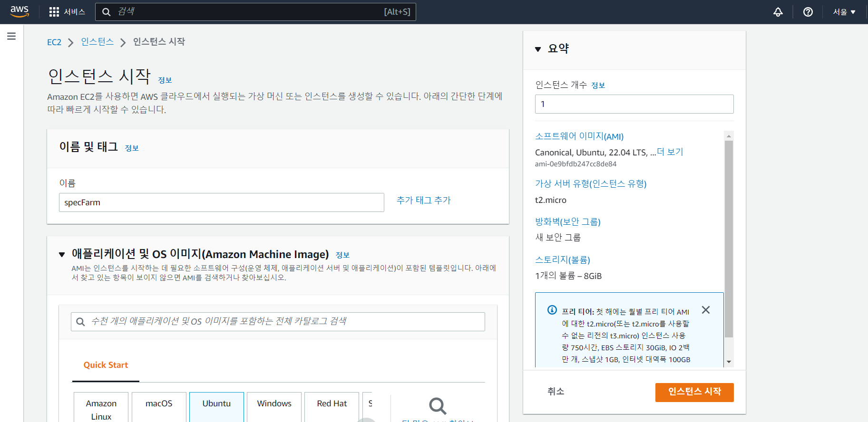Viewport: 868px width, 422px height.
Task: Toggle the hamburger side navigation menu
Action: point(11,36)
